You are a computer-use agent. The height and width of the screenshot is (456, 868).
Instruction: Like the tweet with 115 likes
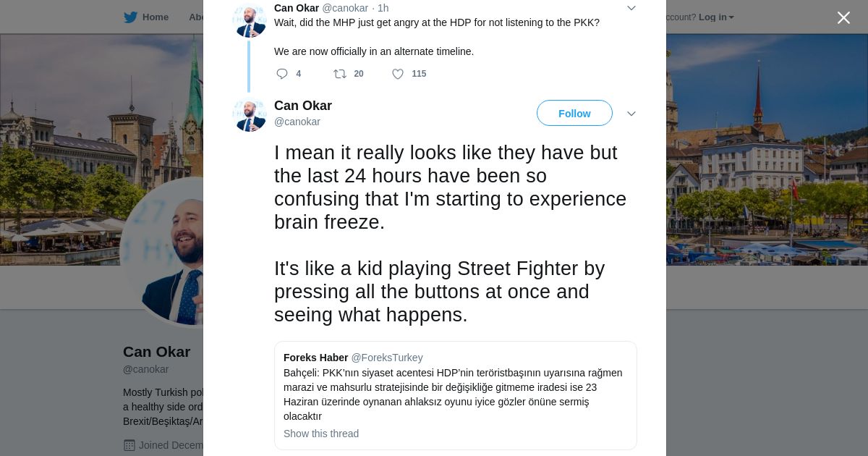tap(398, 74)
